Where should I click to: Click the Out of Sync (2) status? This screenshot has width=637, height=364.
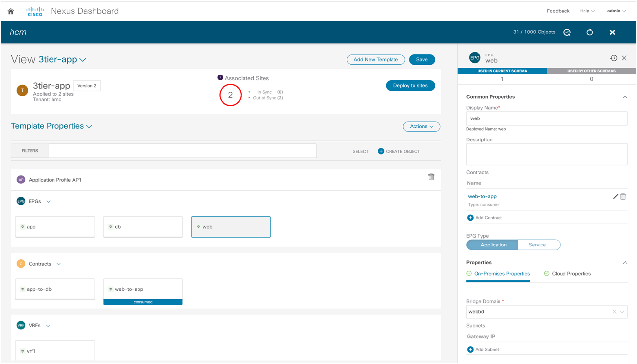(x=267, y=98)
